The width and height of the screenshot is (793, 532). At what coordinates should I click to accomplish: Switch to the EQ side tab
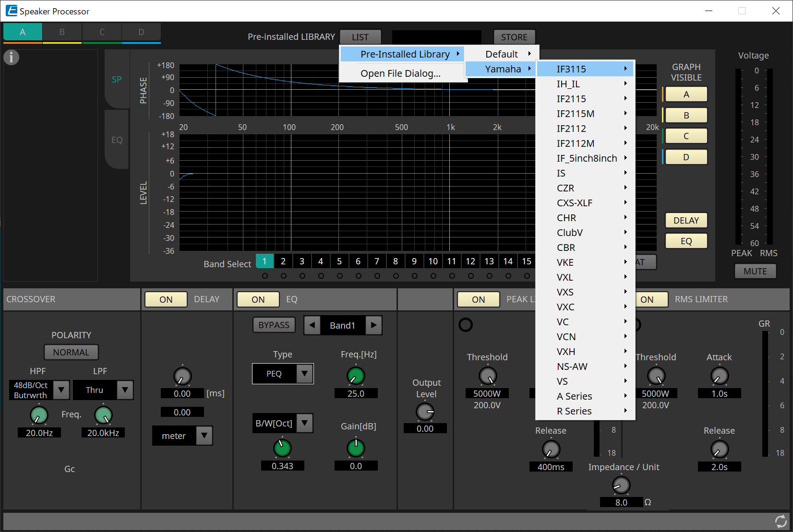[117, 140]
